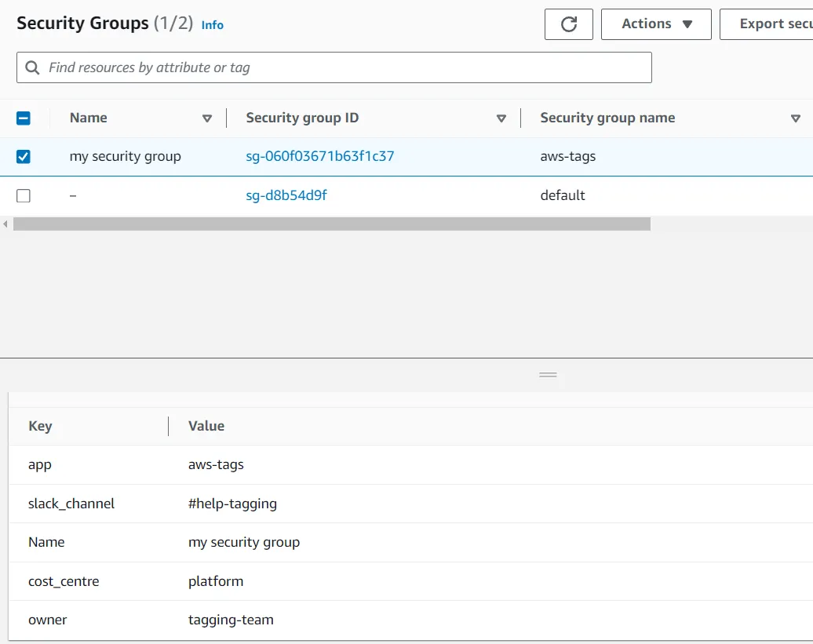The image size is (813, 644).
Task: Click the Security group name sort arrow
Action: click(x=796, y=118)
